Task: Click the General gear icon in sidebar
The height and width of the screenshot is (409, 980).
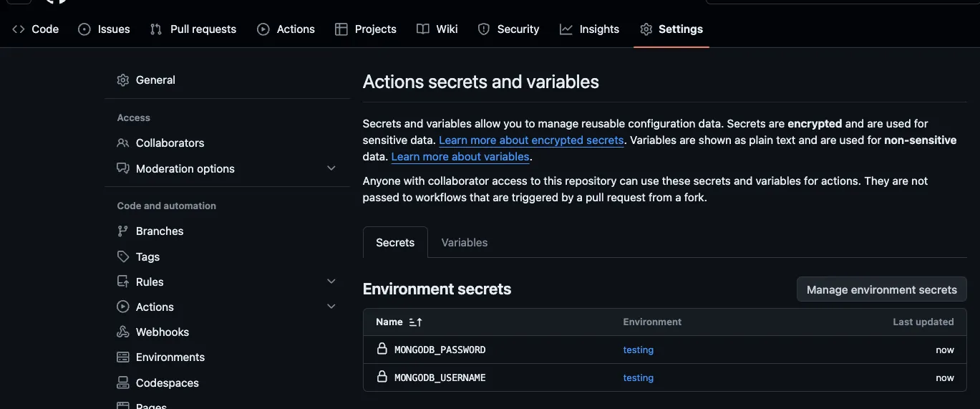Action: (122, 80)
